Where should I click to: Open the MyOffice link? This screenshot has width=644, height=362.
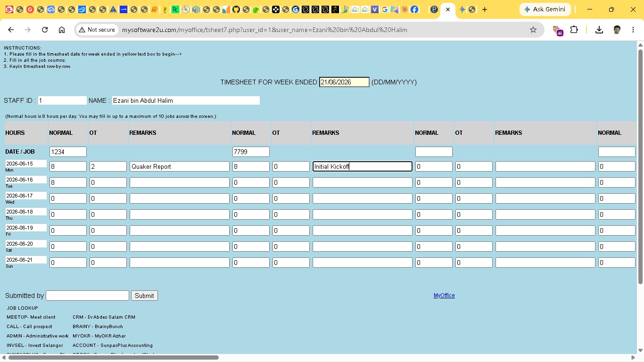tap(444, 296)
